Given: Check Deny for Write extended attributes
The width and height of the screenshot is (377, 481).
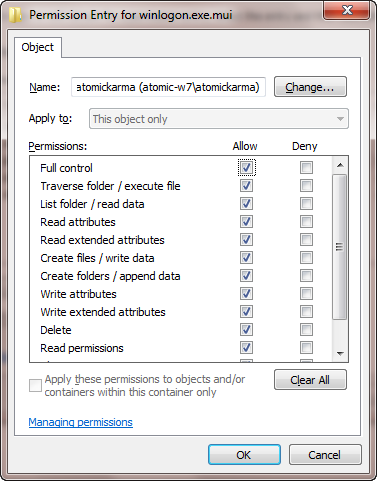Looking at the screenshot, I should tap(306, 311).
